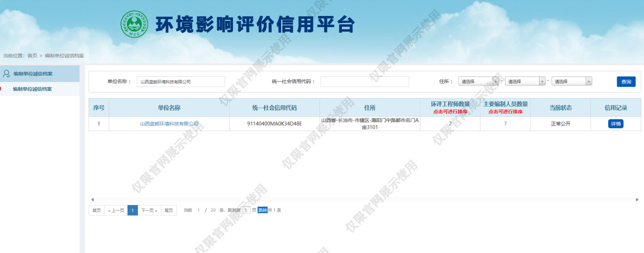
Task: Click the 尾页 pagination button
Action: (168, 210)
